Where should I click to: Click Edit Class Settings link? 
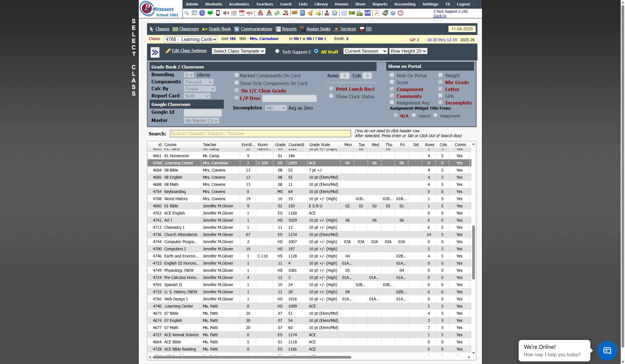click(189, 51)
